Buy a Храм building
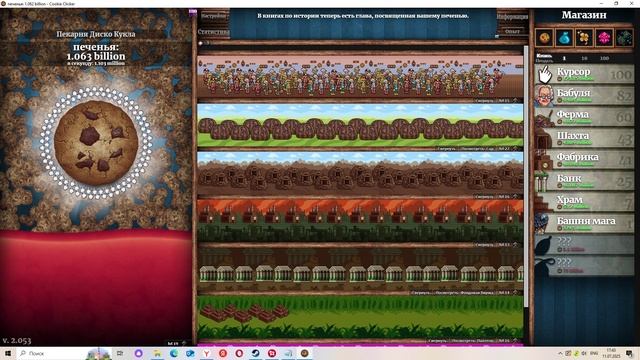The width and height of the screenshot is (640, 360). pyautogui.click(x=584, y=202)
